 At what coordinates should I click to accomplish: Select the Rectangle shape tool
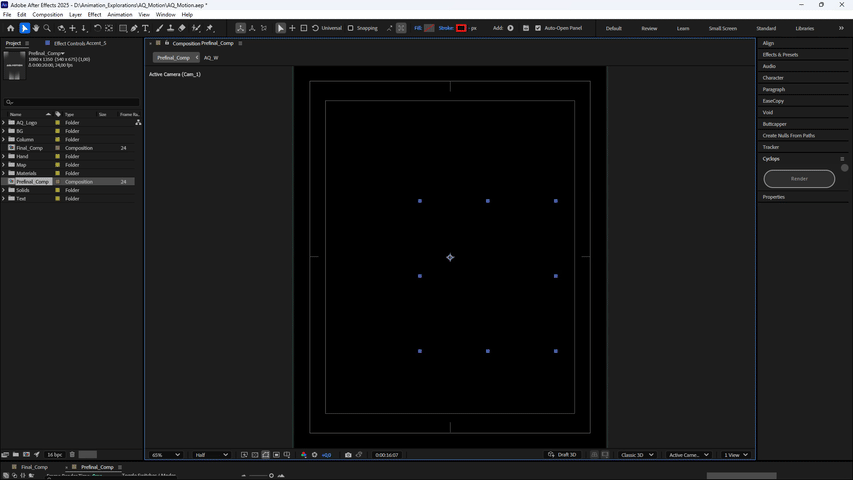(123, 28)
